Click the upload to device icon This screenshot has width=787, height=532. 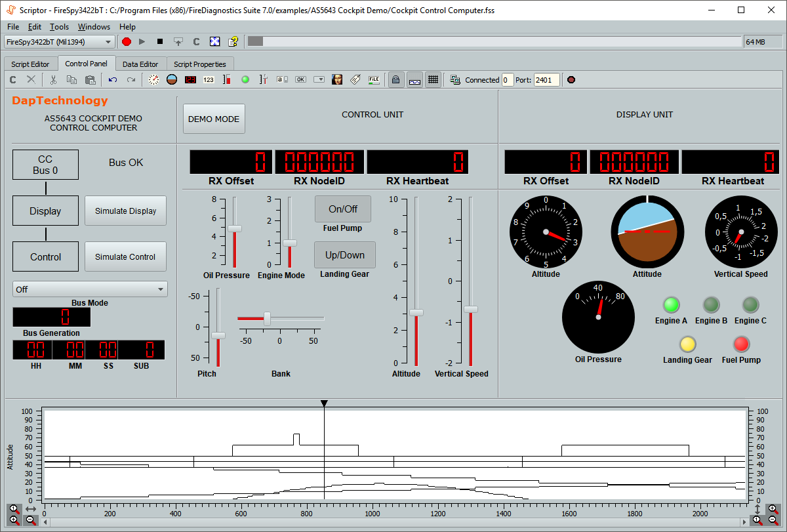[x=178, y=41]
